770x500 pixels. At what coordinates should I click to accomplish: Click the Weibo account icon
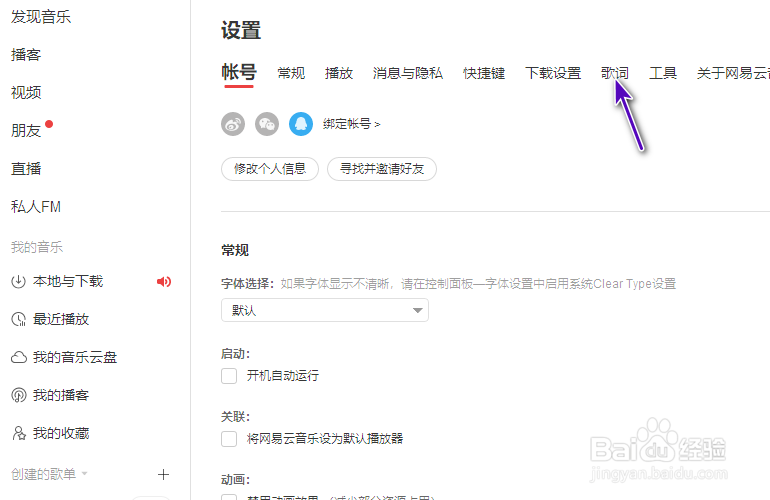(x=233, y=124)
